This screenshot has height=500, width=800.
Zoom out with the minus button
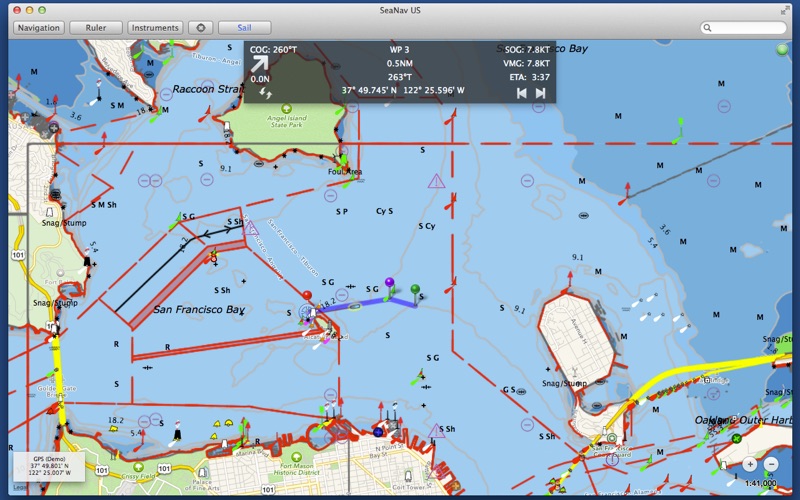[x=771, y=464]
